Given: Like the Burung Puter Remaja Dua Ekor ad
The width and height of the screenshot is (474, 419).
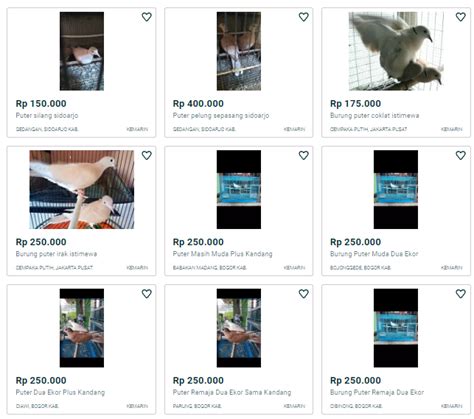Looking at the screenshot, I should (x=461, y=294).
